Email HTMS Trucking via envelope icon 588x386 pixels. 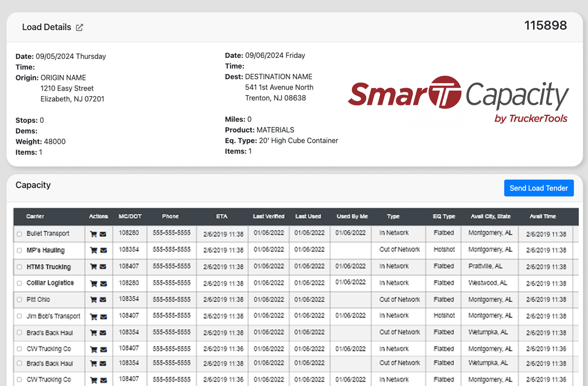(x=103, y=267)
